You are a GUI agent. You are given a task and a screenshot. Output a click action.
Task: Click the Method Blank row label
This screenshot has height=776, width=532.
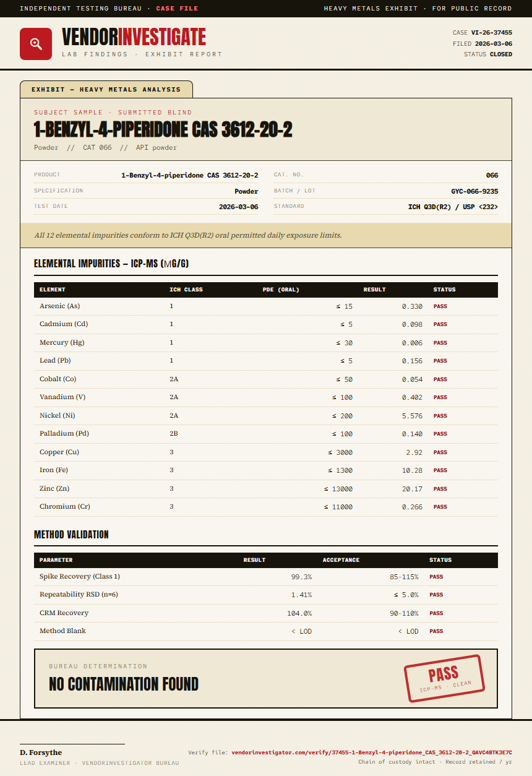click(62, 631)
